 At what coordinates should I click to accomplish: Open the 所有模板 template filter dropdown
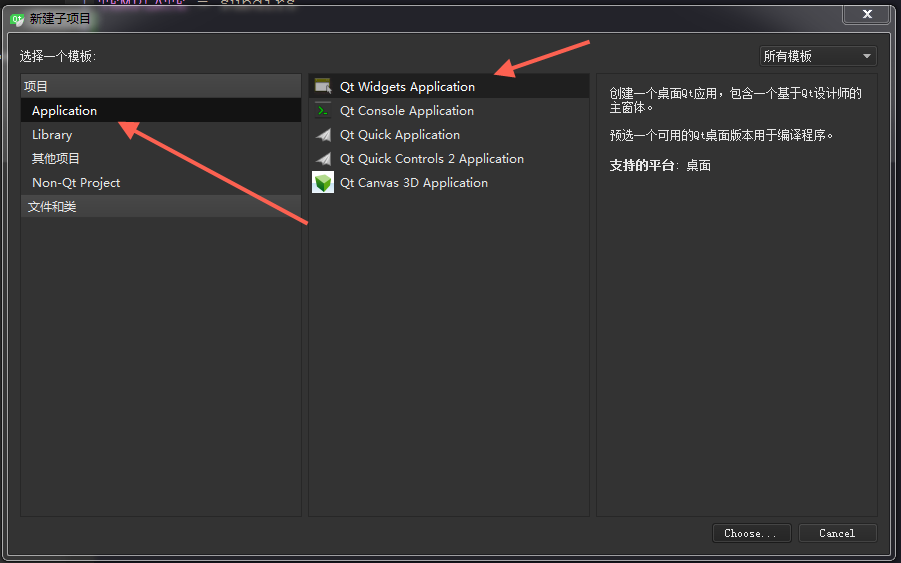click(818, 56)
